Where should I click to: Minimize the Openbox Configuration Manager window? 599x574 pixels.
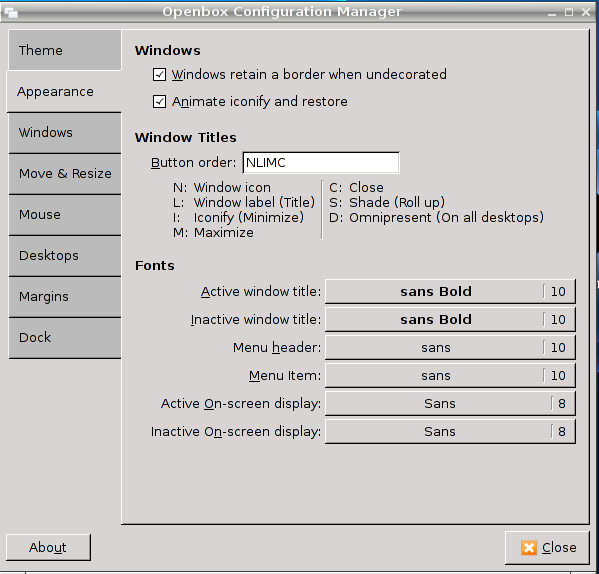(x=552, y=13)
